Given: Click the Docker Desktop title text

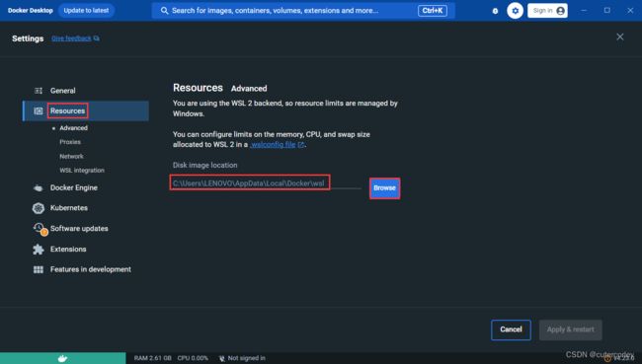Looking at the screenshot, I should [x=31, y=11].
